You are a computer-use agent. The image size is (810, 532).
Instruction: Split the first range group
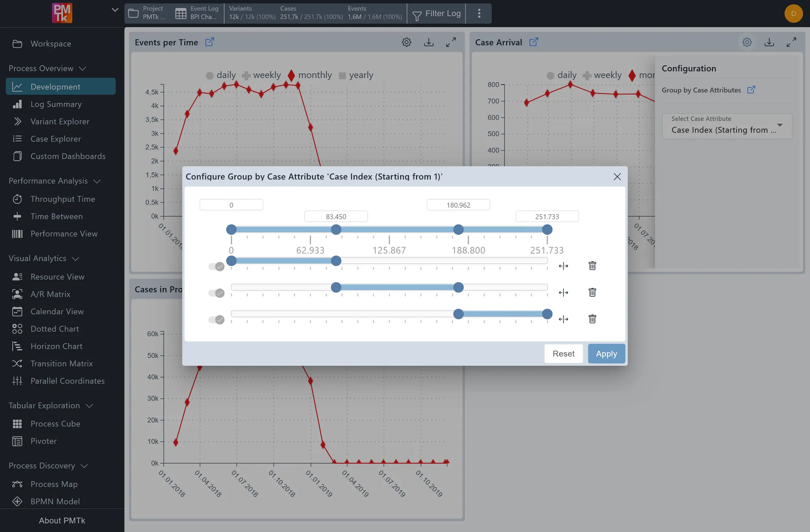coord(563,266)
